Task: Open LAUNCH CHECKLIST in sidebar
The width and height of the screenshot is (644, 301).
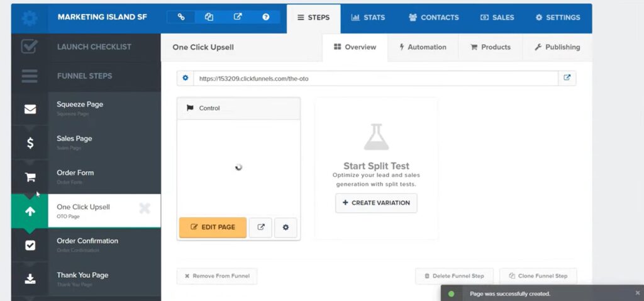Action: (94, 47)
